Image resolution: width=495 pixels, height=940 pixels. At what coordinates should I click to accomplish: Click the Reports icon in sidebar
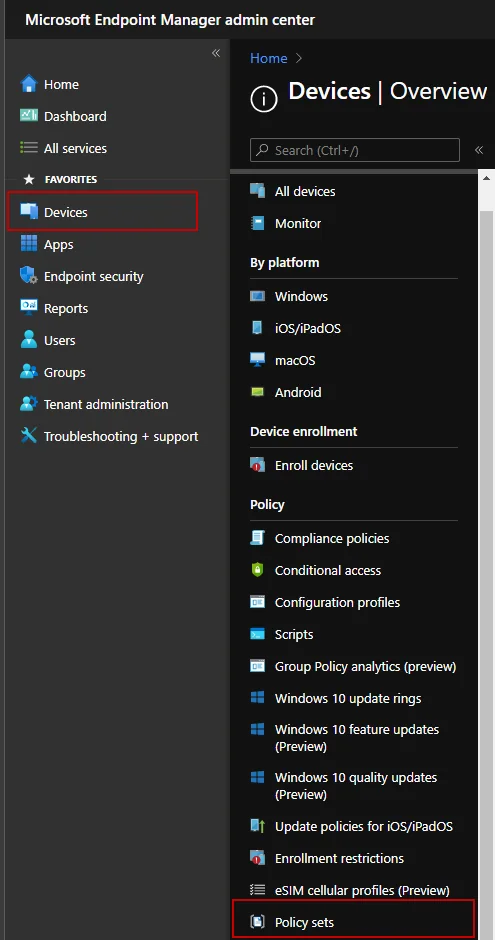point(29,308)
